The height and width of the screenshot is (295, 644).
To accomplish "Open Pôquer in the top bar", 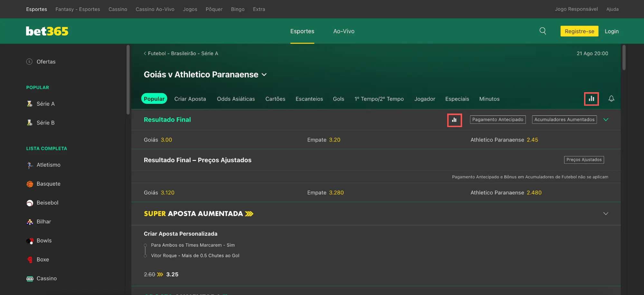I will (214, 9).
